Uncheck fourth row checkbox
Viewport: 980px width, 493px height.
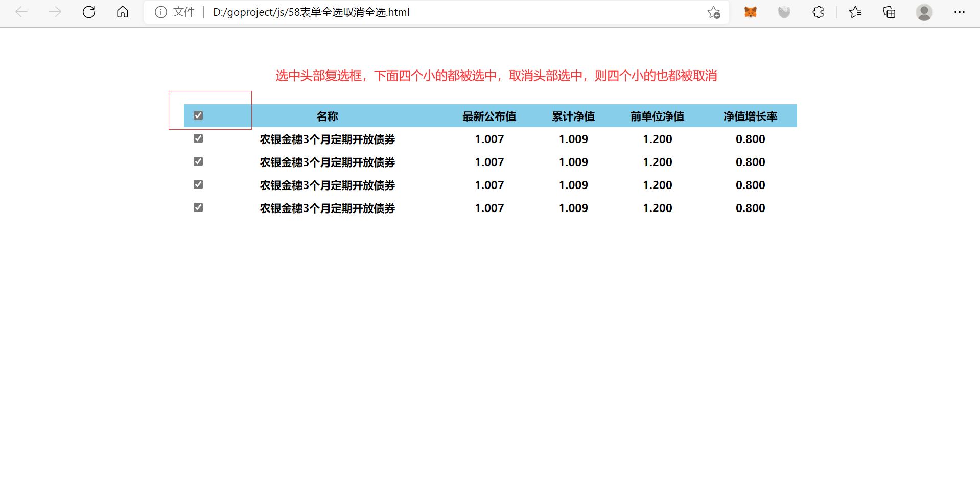[198, 207]
